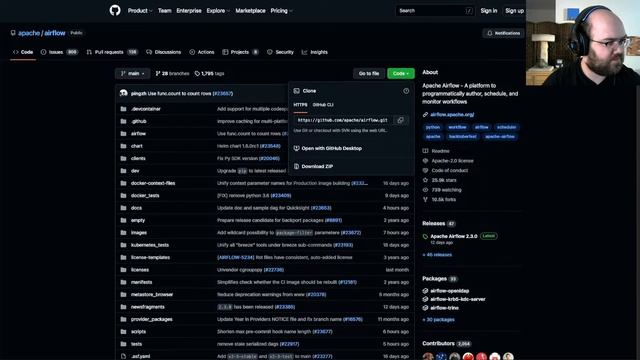Open the Pricing dropdown
The width and height of the screenshot is (640, 360).
pos(281,11)
